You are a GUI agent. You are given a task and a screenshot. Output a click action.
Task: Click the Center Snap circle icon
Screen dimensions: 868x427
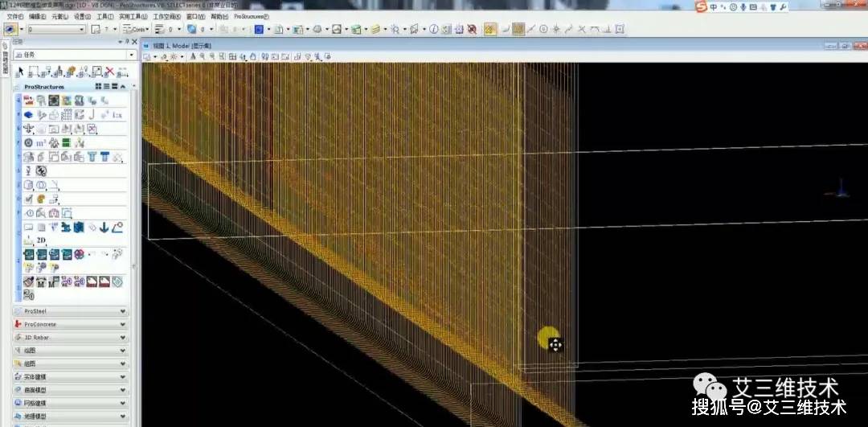pyautogui.click(x=543, y=30)
